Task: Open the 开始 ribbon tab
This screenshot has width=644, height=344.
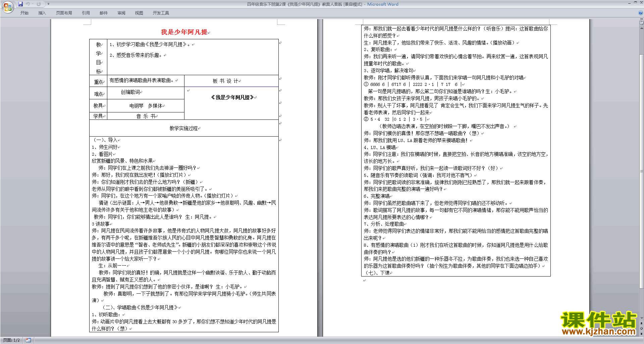Action: click(x=24, y=13)
